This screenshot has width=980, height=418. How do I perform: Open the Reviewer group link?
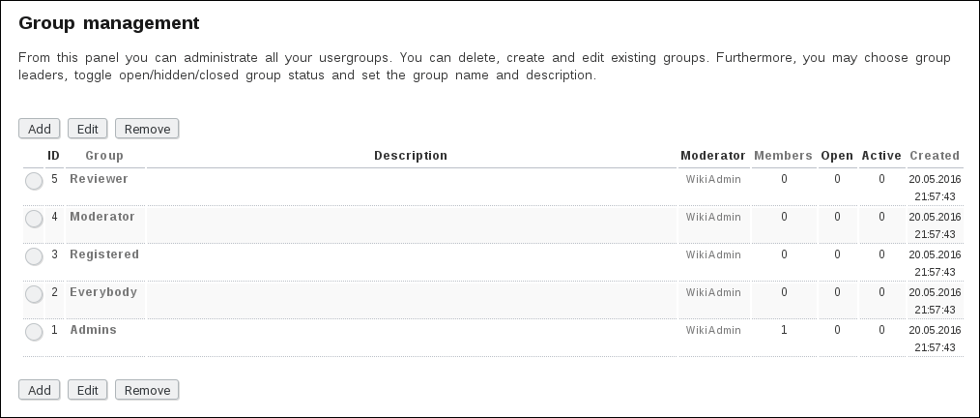[99, 179]
